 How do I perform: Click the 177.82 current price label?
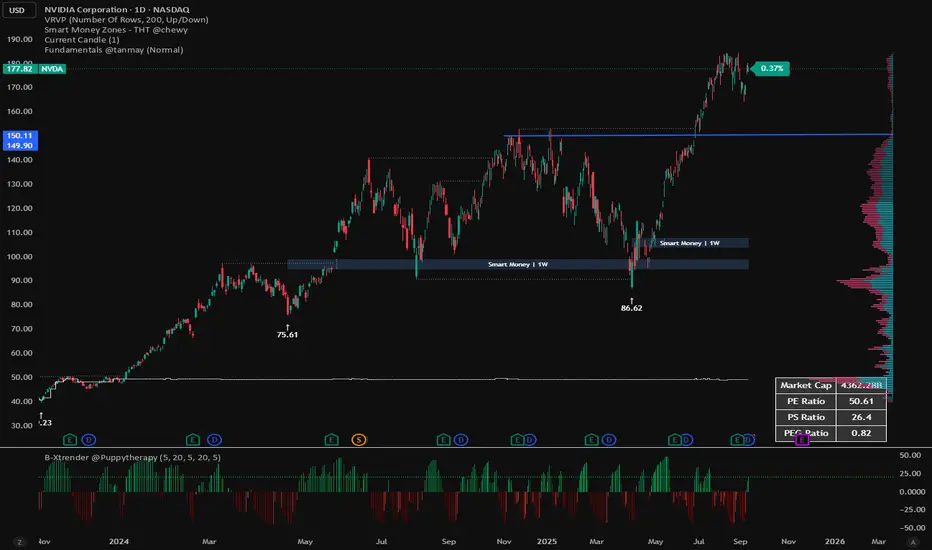[x=20, y=69]
